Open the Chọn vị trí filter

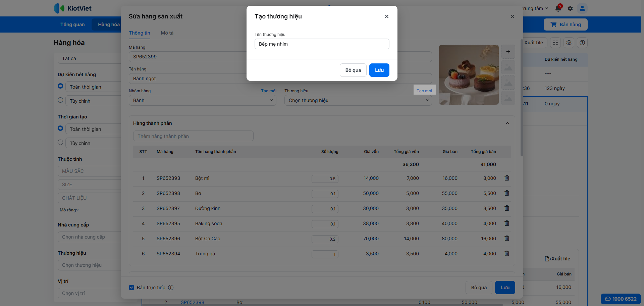[x=89, y=293]
